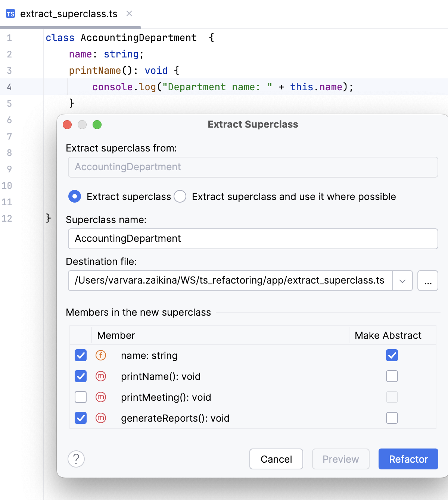The width and height of the screenshot is (448, 500).
Task: Click the method icon beside generateReports(): void
Action: pyautogui.click(x=100, y=418)
